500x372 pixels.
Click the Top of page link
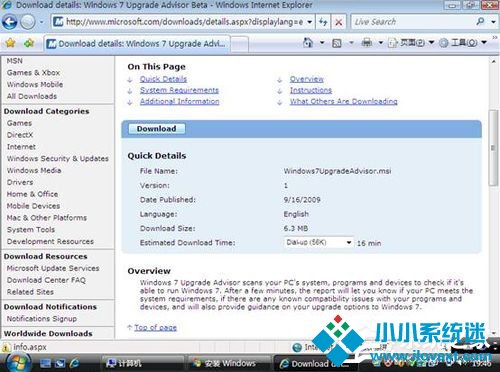click(155, 327)
